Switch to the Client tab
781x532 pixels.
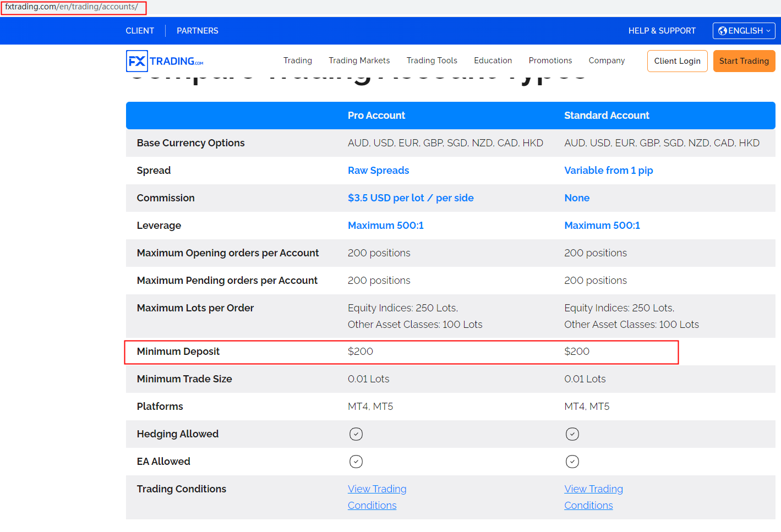pyautogui.click(x=140, y=31)
